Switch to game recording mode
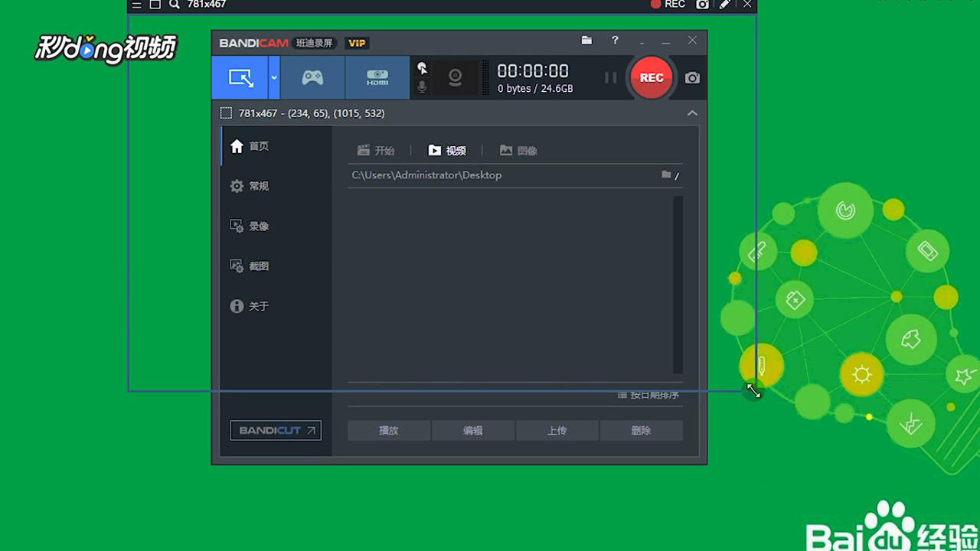This screenshot has height=551, width=980. pos(312,77)
